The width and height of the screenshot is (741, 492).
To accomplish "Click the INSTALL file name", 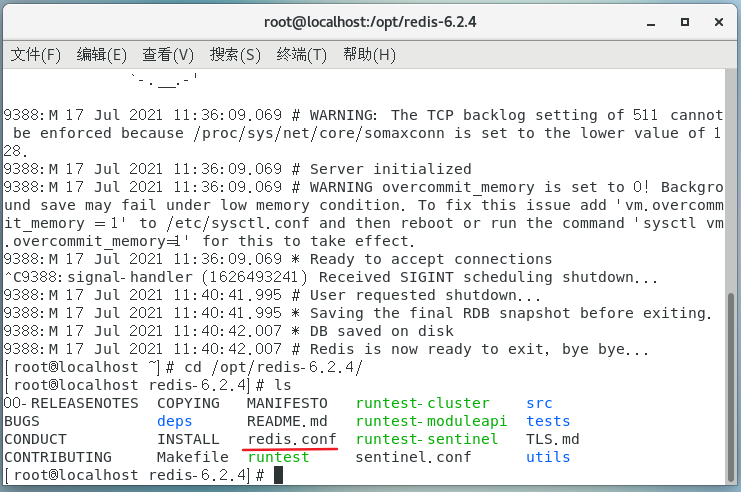I will [188, 439].
